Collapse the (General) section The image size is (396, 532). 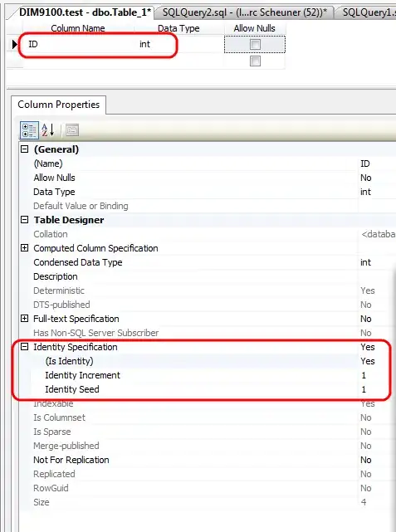pos(24,149)
